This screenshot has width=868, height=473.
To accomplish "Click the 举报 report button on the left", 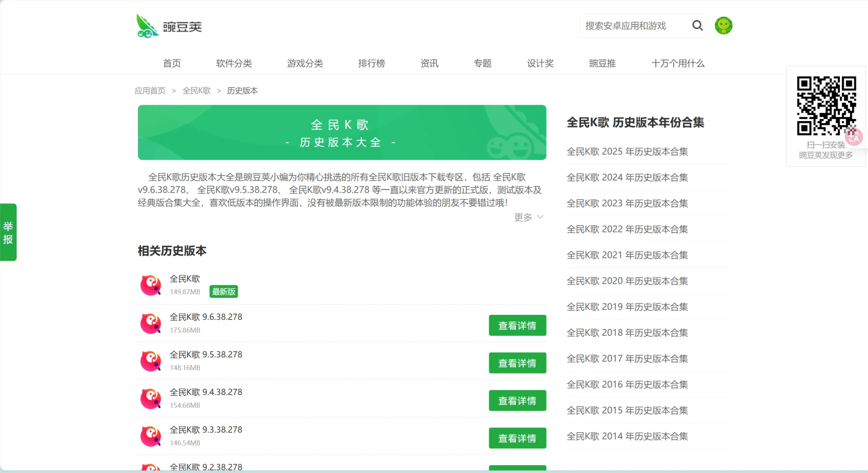I will click(8, 232).
